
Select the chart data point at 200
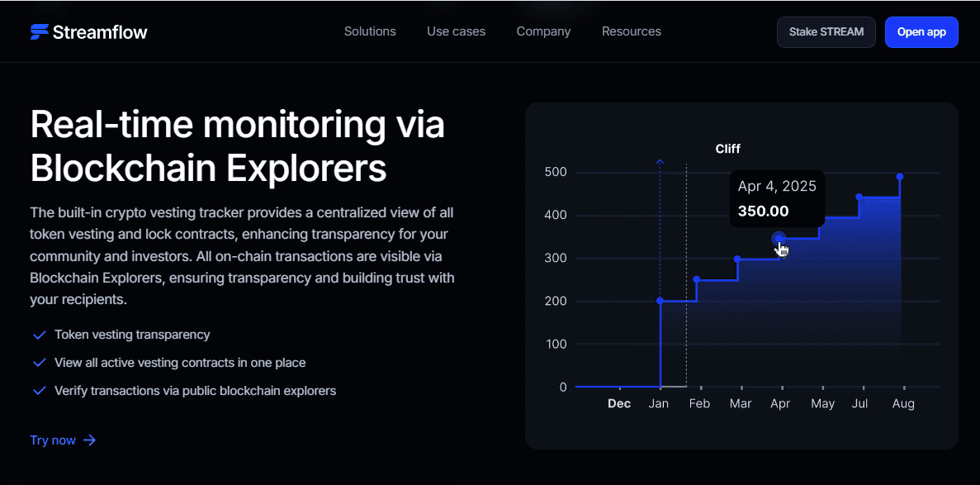pos(660,301)
